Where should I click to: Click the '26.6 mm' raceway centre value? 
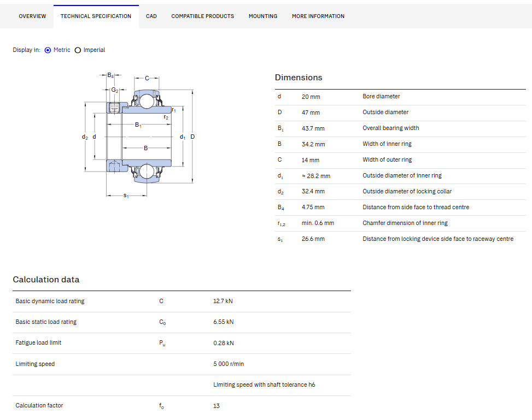(x=313, y=239)
